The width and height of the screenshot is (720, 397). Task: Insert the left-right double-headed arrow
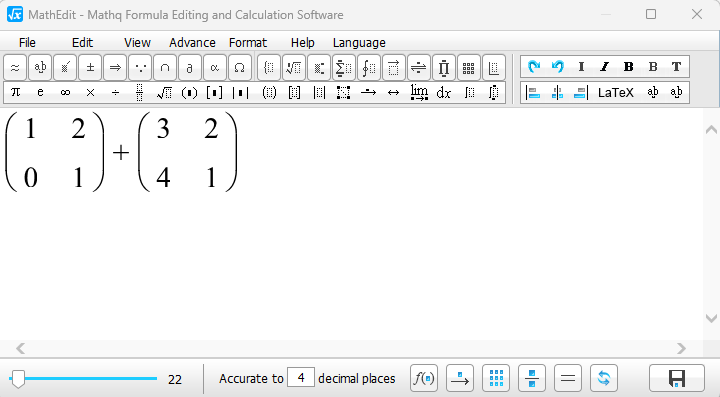tap(394, 93)
